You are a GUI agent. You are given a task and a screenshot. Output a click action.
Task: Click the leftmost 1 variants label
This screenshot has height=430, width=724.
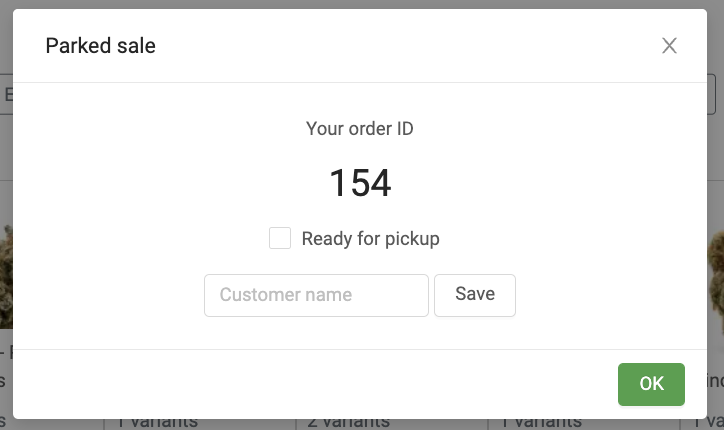tap(158, 423)
